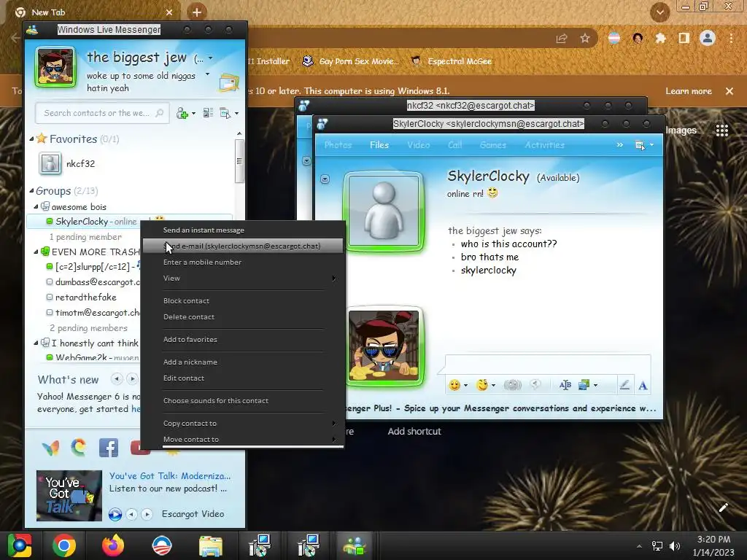Click You've Got Talk video thumbnail
This screenshot has height=560, width=747.
[x=69, y=495]
